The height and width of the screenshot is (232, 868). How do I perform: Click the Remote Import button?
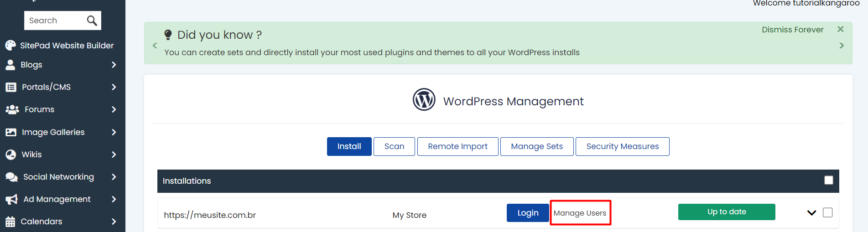pos(457,146)
